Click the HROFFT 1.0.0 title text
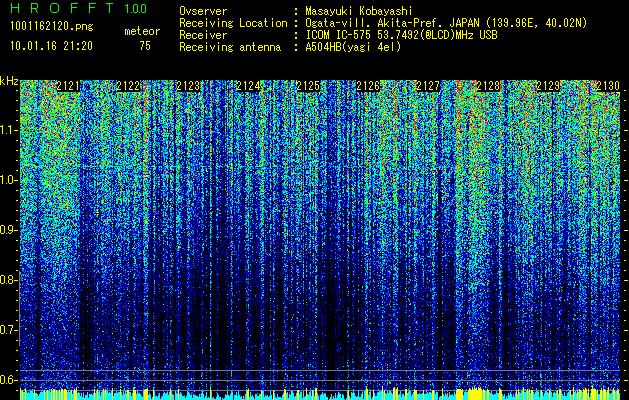 [x=79, y=8]
